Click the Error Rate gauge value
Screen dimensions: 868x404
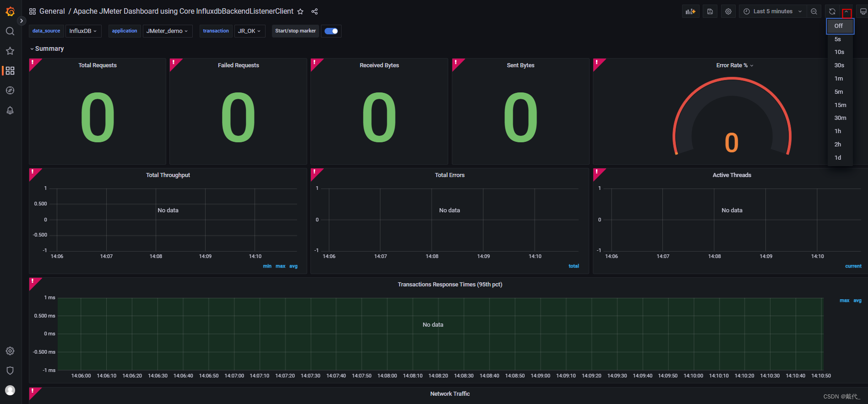tap(732, 143)
